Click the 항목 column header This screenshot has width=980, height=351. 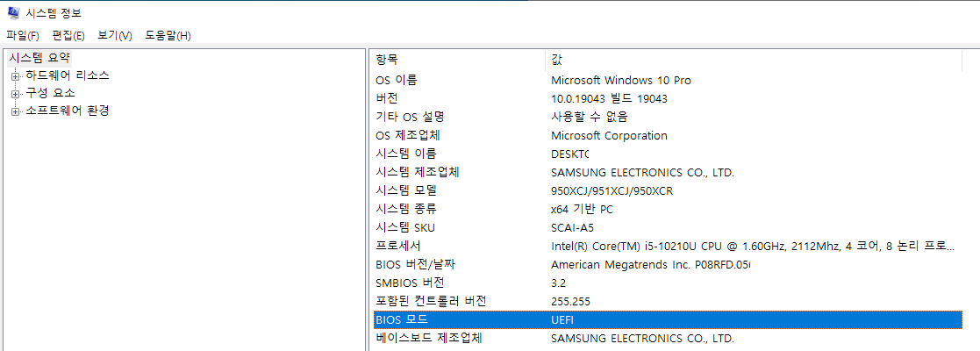tap(460, 60)
